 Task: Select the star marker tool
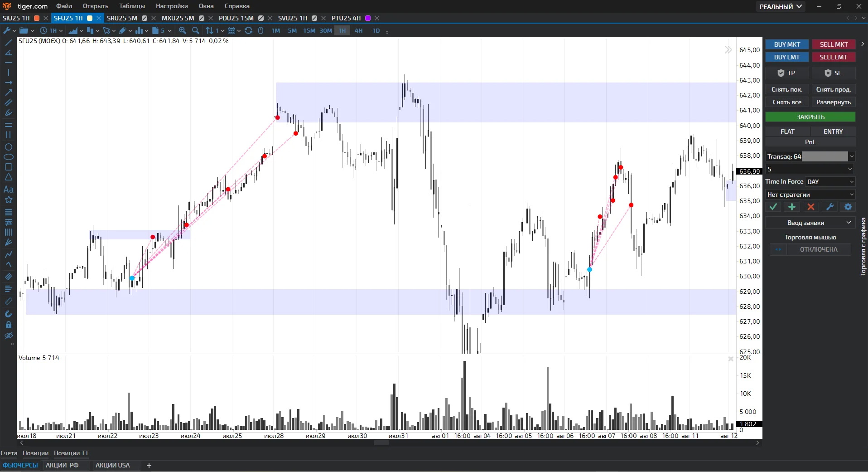pyautogui.click(x=8, y=200)
